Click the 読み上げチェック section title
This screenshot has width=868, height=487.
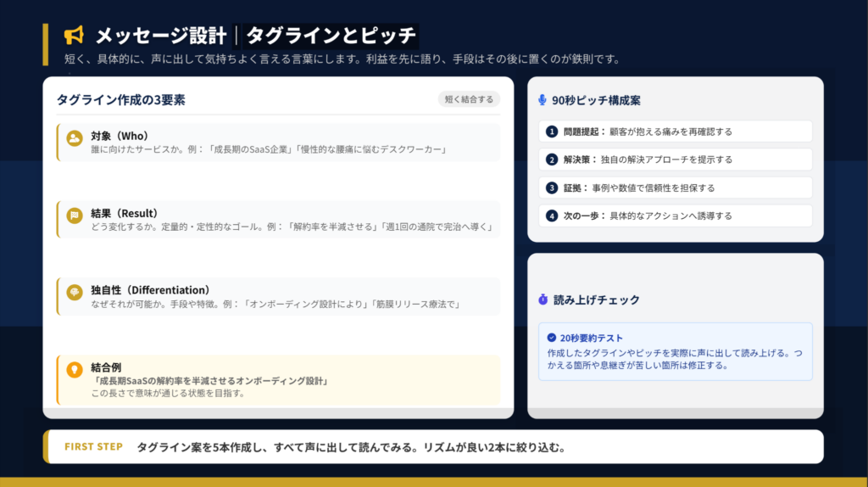596,299
